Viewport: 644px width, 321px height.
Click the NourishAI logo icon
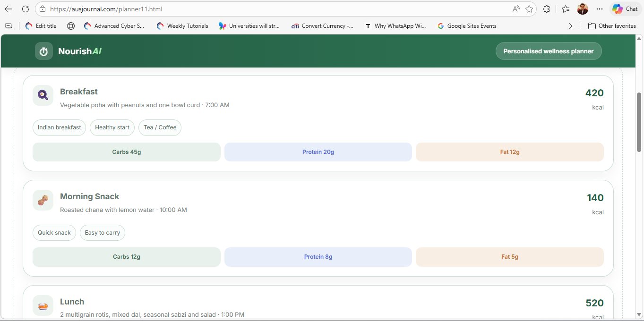click(43, 51)
